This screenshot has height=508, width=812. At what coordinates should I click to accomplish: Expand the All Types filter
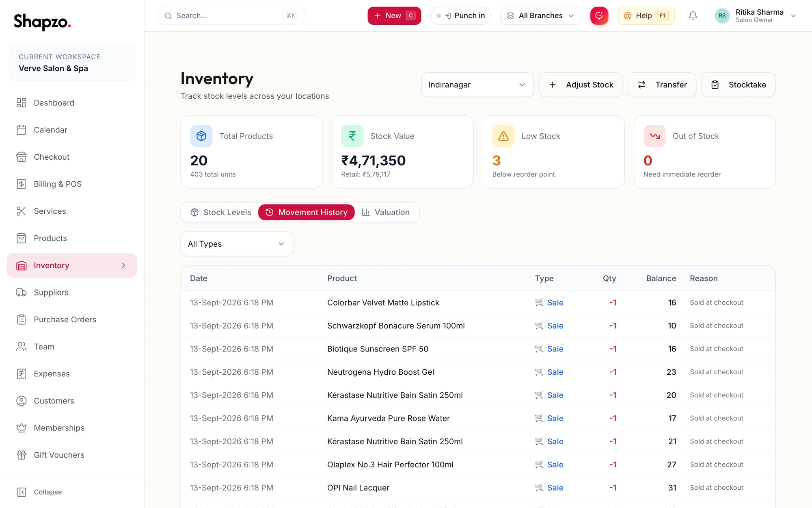[237, 244]
